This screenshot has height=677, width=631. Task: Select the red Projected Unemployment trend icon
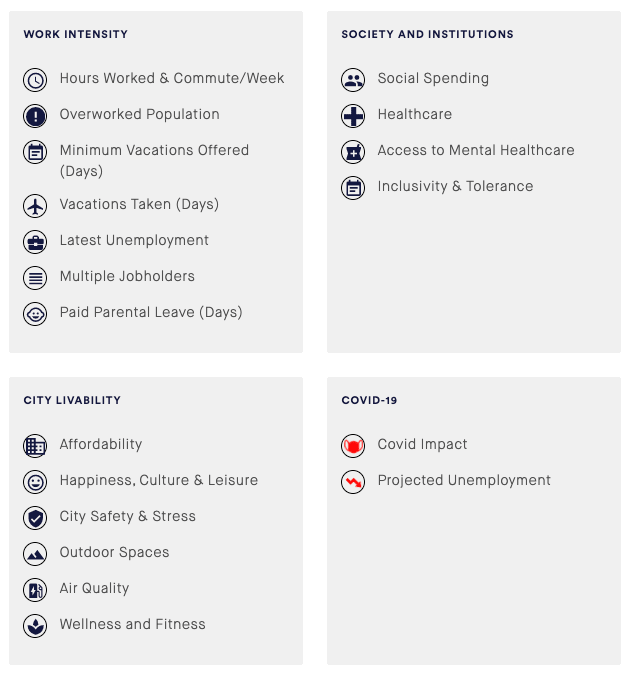pos(353,482)
